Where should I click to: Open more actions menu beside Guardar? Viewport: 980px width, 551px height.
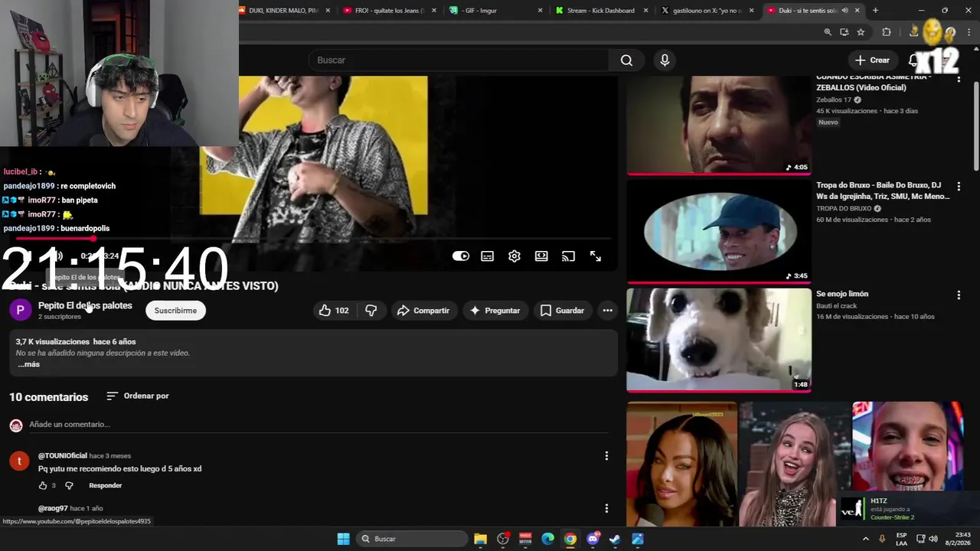pyautogui.click(x=607, y=311)
